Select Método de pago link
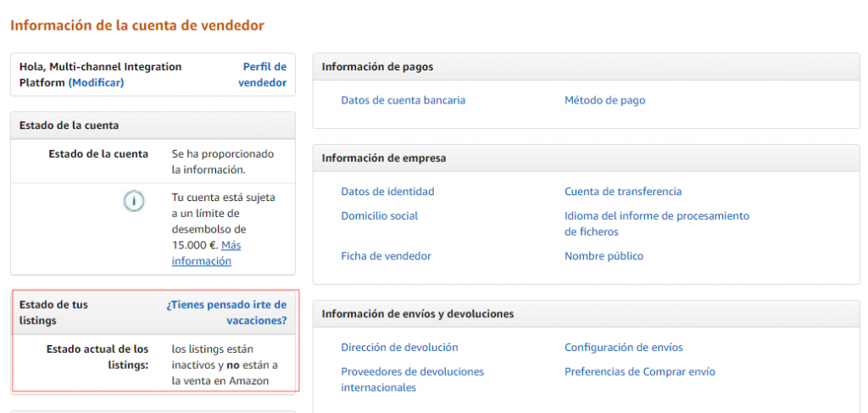The image size is (868, 413). [x=604, y=100]
